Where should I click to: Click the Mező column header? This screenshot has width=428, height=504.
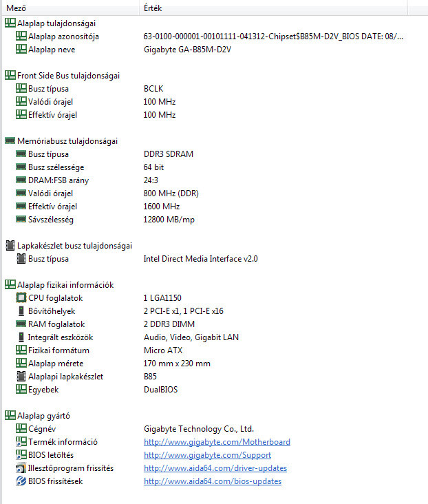point(71,8)
